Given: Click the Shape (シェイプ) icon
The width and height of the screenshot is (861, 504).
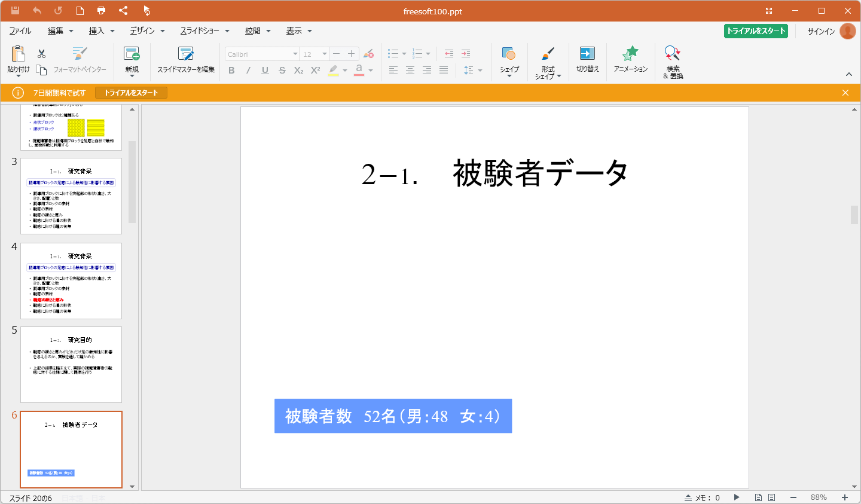Looking at the screenshot, I should (509, 54).
